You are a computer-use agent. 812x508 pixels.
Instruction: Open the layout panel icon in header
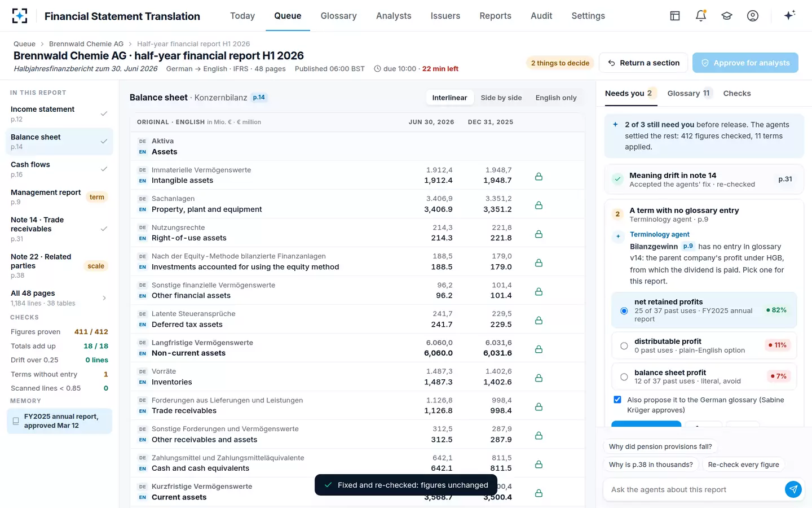(x=675, y=16)
